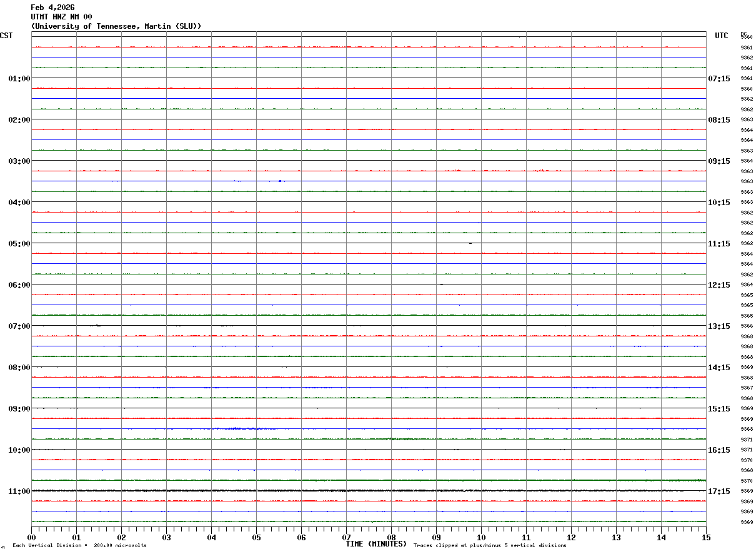Click the CST column heading
756x554 pixels.
coord(6,36)
